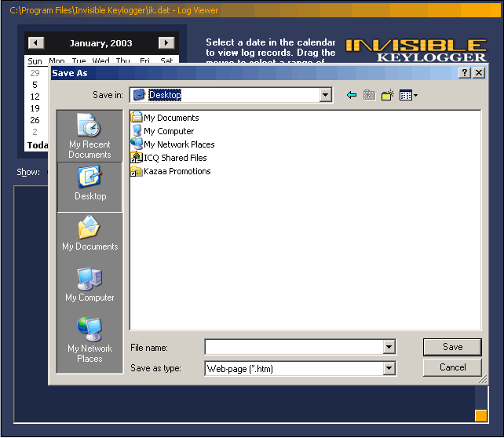
Task: Select ICQ Shared Files shortcut
Action: [169, 158]
